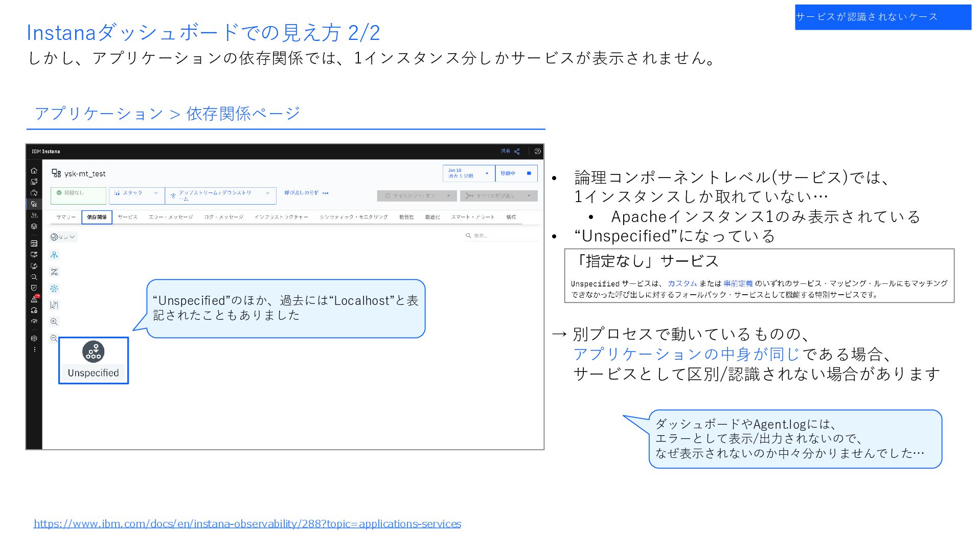Select highlighted Applications sidebar icon
Image resolution: width=980 pixels, height=551 pixels.
coord(34,204)
